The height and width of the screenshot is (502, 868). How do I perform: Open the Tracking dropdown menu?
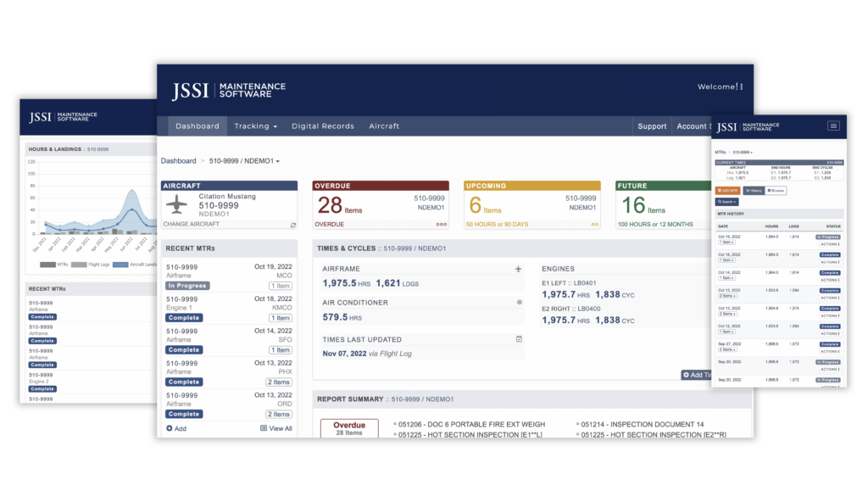click(255, 126)
